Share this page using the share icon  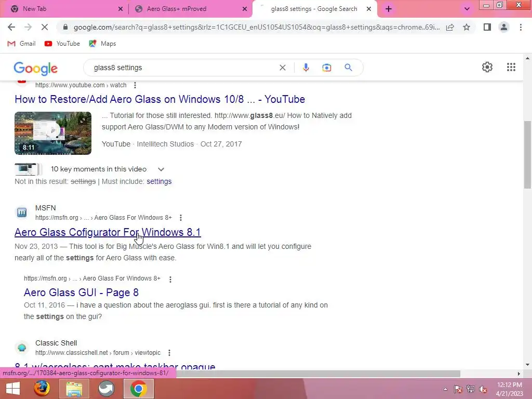[450, 27]
